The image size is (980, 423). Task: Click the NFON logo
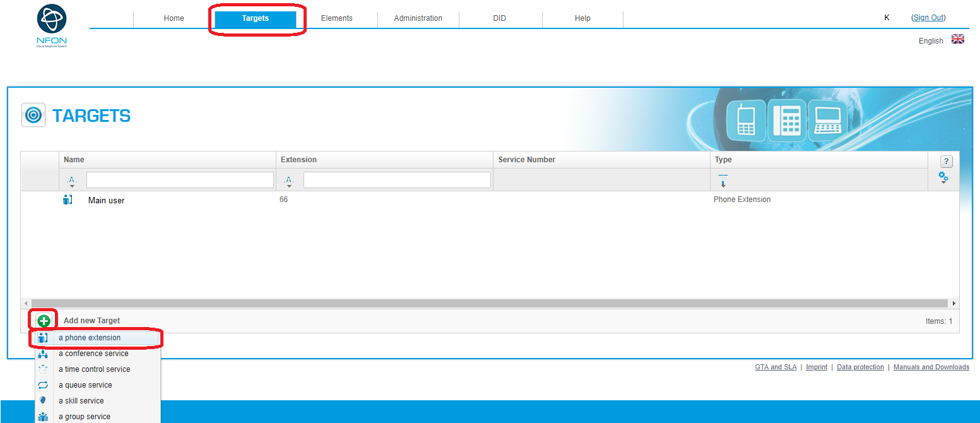pyautogui.click(x=52, y=25)
